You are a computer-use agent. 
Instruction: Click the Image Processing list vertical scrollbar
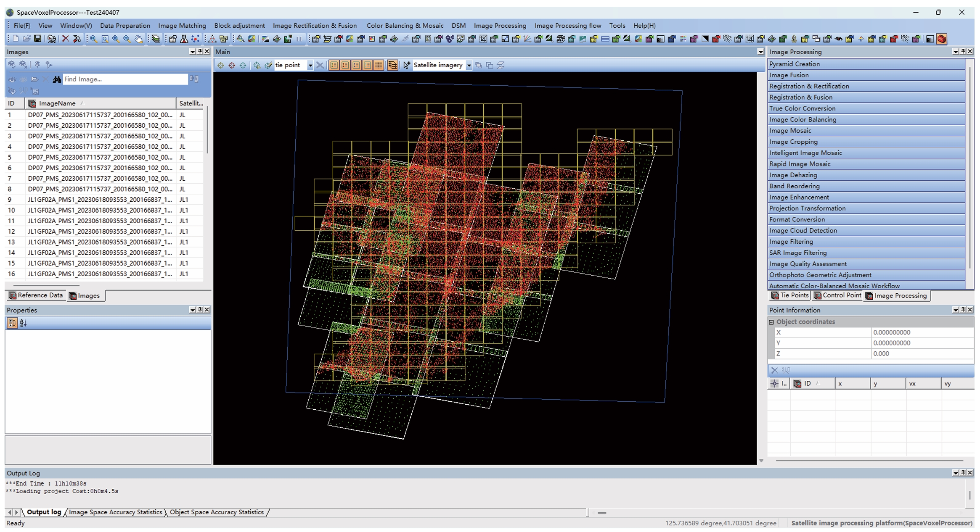tap(969, 168)
